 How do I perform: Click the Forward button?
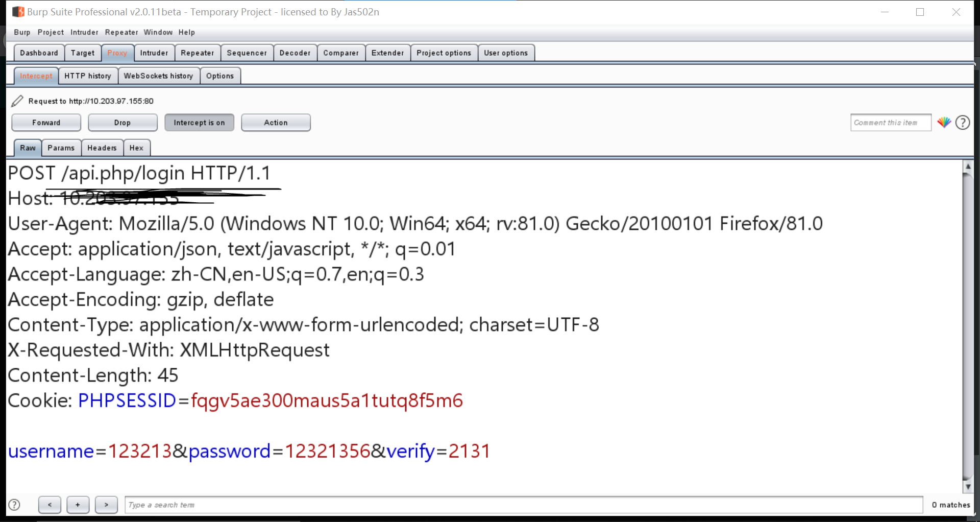[x=46, y=123]
